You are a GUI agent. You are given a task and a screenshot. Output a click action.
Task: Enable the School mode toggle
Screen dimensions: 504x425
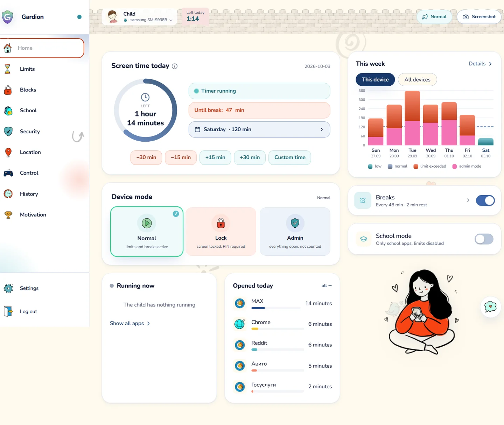tap(484, 239)
